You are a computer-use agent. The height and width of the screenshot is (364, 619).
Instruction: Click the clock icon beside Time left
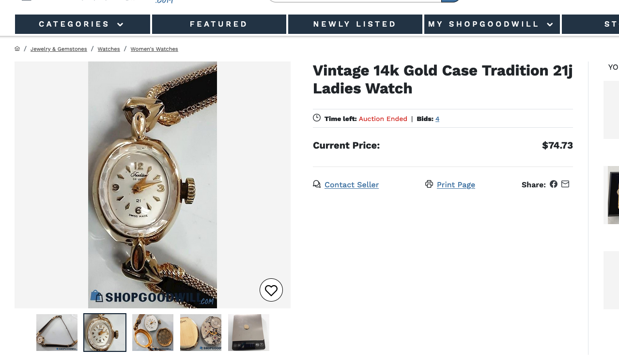(317, 118)
